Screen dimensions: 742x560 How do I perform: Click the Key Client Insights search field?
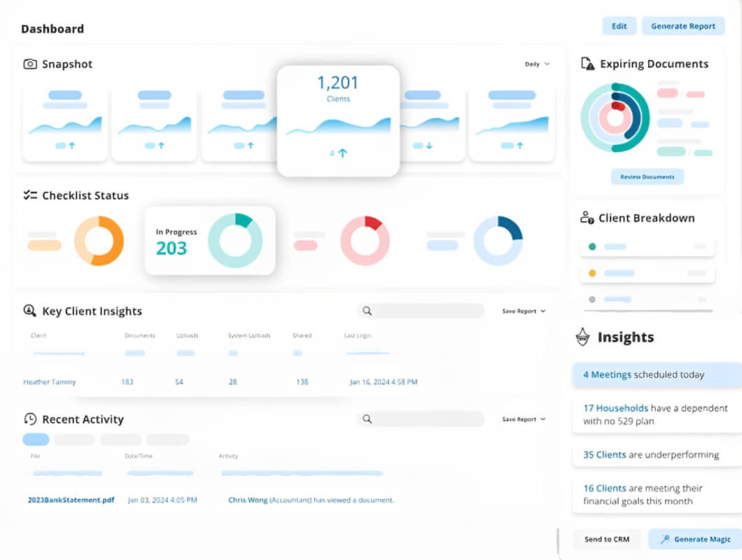coord(421,311)
